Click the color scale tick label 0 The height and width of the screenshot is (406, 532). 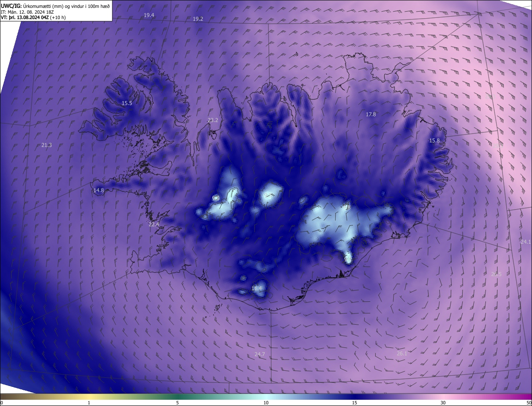pos(2,403)
